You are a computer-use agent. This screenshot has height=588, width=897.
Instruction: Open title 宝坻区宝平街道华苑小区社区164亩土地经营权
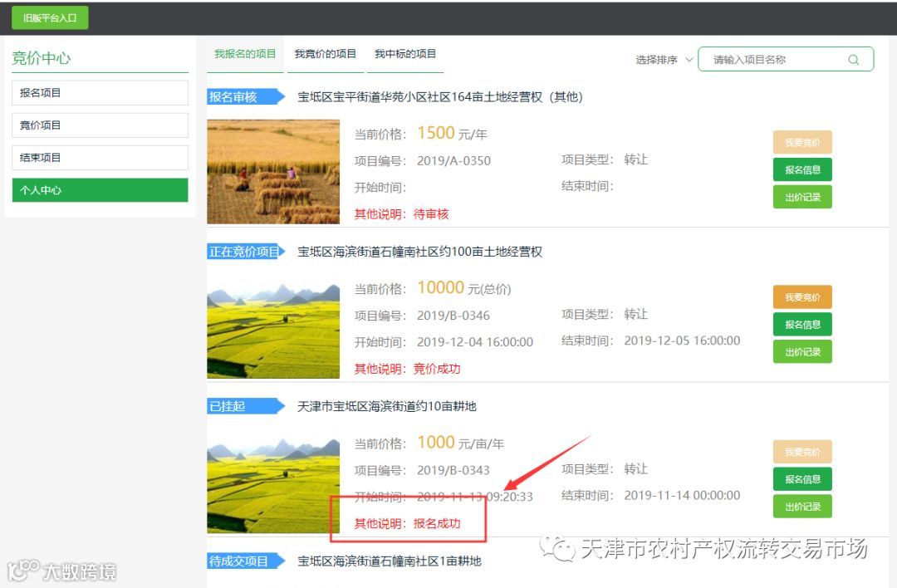440,97
